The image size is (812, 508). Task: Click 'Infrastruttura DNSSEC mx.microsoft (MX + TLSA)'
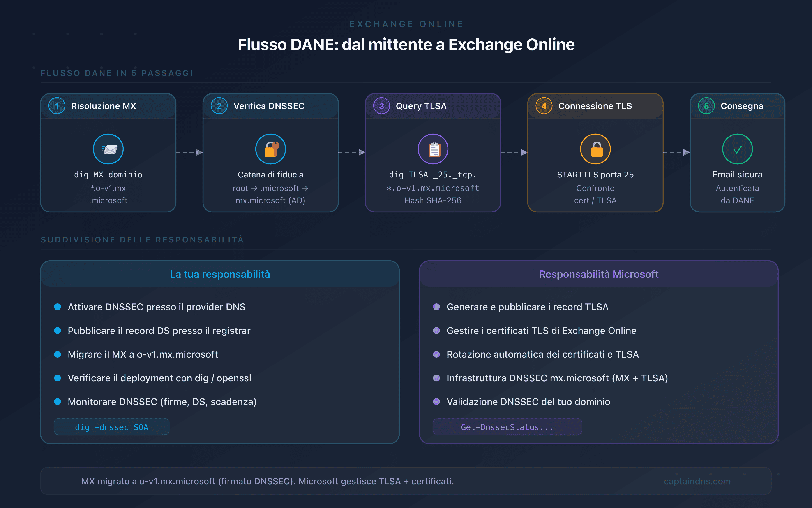[557, 378]
